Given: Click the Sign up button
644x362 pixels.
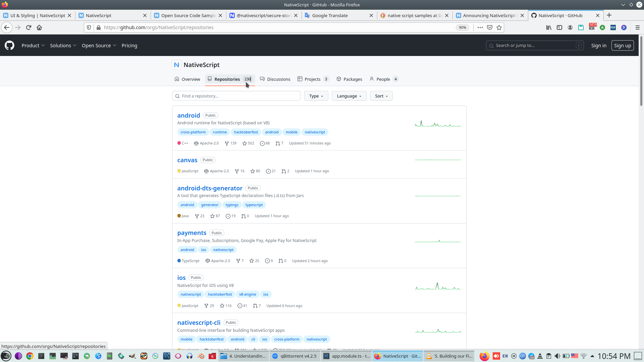Looking at the screenshot, I should (x=622, y=46).
